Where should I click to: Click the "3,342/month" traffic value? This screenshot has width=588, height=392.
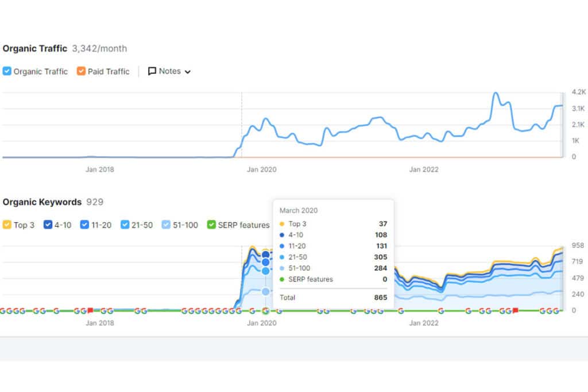coord(99,49)
